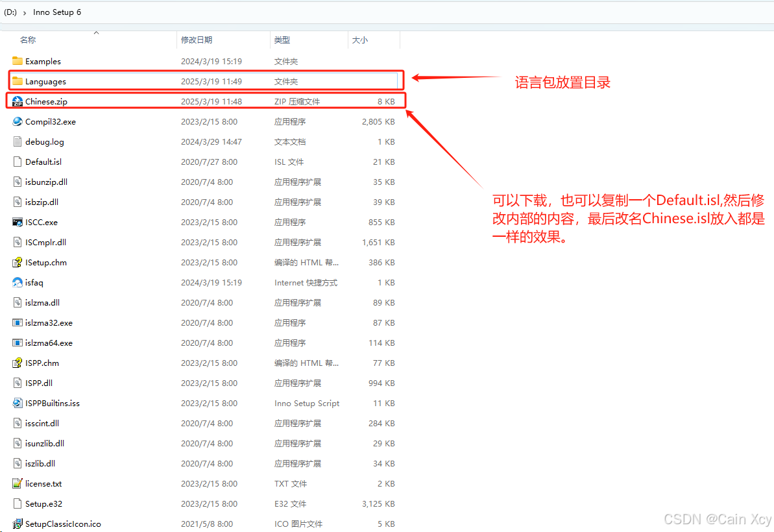The image size is (774, 532).
Task: Click the ISPP.dll file icon
Action: [18, 383]
